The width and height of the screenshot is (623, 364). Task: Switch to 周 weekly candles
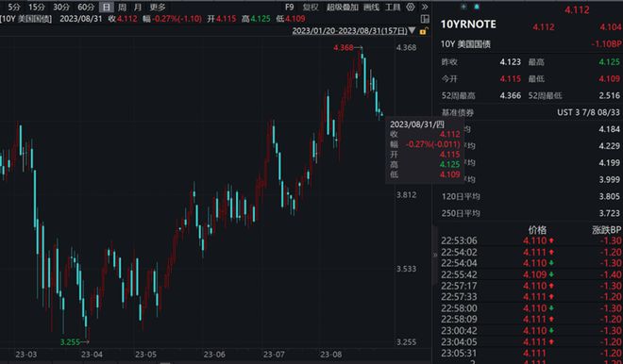122,8
